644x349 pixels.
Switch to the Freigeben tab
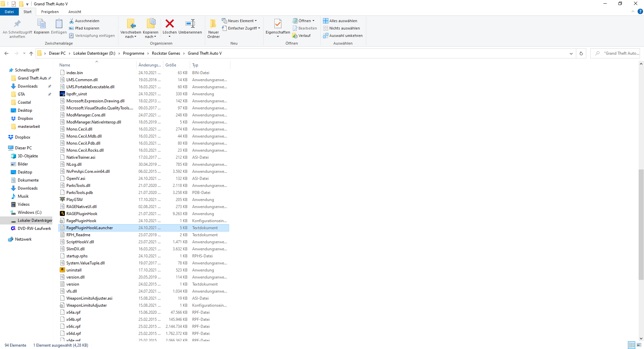point(50,12)
